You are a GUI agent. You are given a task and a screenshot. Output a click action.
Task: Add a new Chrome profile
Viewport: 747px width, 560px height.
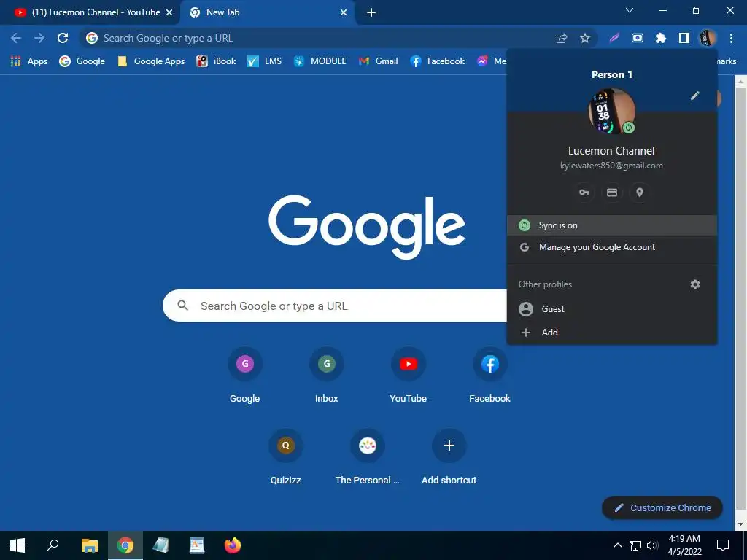click(612, 332)
